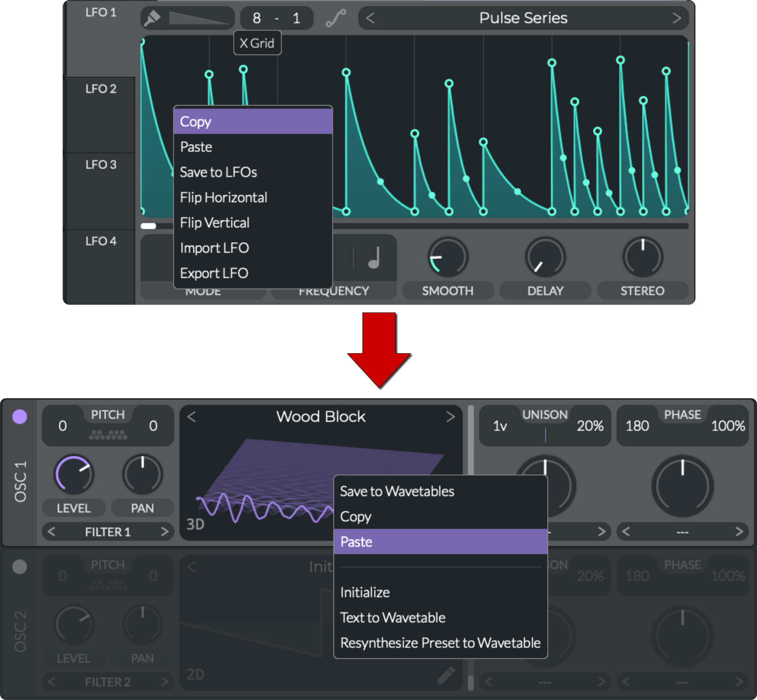The height and width of the screenshot is (700, 757).
Task: Select the LFO paint brush tool icon
Action: [x=152, y=18]
